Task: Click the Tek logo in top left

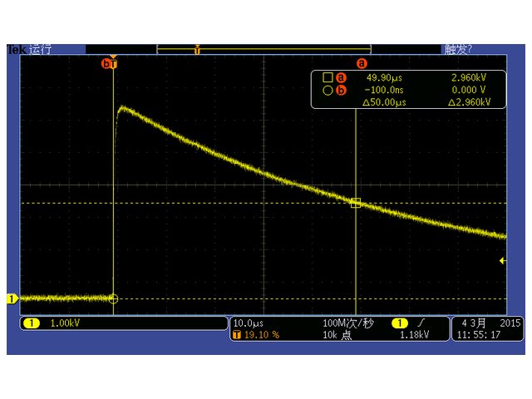Action: click(17, 50)
